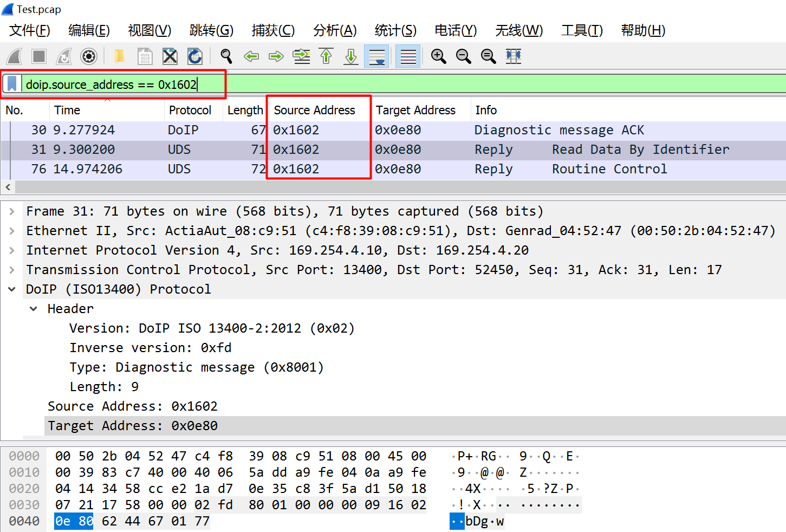
Task: Zoom in on the packet list
Action: click(438, 56)
